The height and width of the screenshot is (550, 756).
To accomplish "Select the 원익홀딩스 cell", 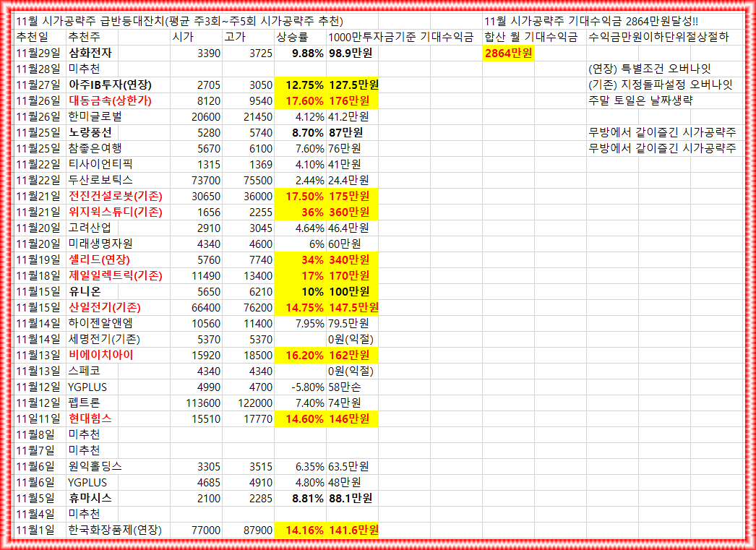I will coord(118,467).
